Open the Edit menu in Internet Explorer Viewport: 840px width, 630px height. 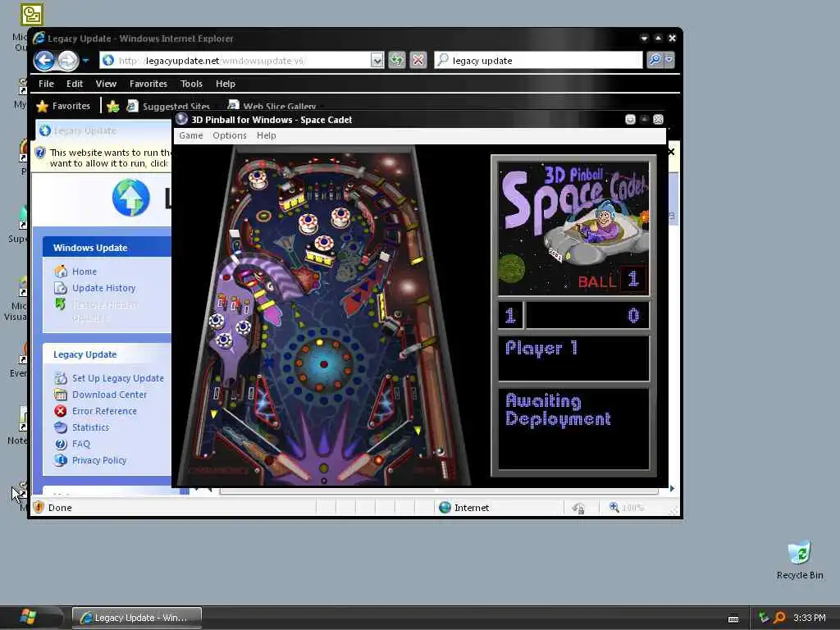click(75, 84)
